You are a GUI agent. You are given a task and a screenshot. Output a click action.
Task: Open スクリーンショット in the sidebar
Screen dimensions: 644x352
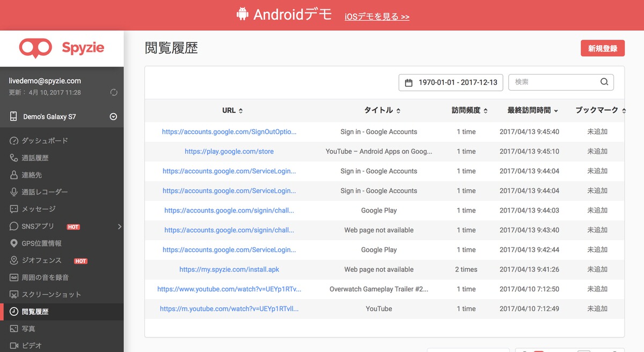[x=51, y=295]
